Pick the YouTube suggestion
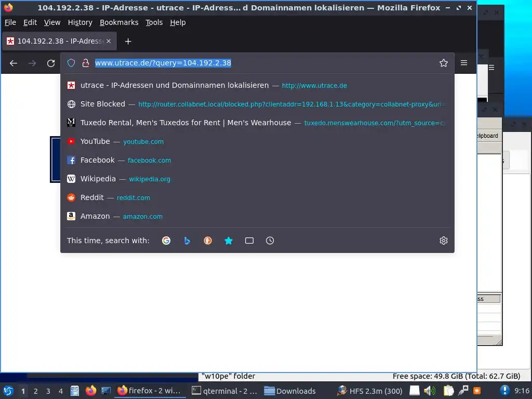Screen dimensions: 532x399 click(x=257, y=141)
